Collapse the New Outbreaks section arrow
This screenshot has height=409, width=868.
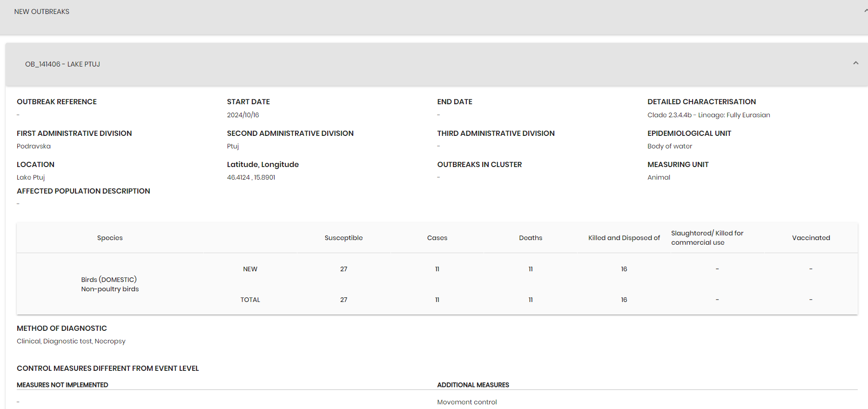click(x=865, y=11)
